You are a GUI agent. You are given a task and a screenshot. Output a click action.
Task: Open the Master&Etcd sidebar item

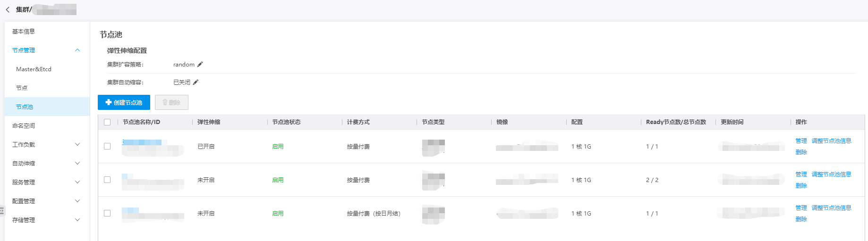pos(34,69)
